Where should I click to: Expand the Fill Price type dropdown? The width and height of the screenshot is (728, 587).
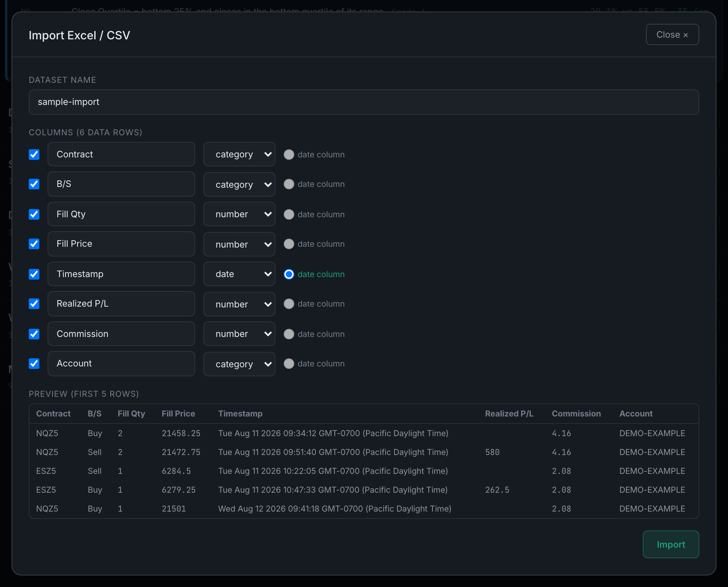239,244
